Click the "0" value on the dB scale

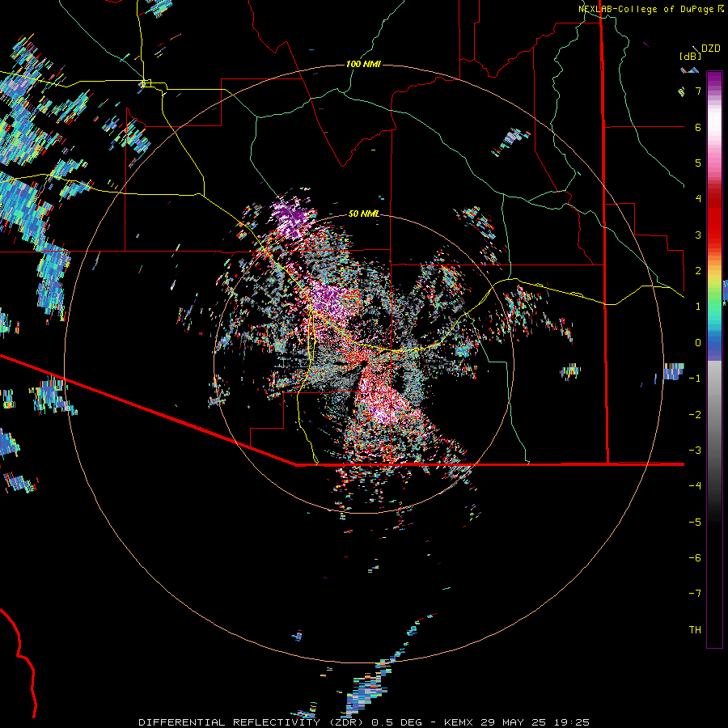coord(698,343)
